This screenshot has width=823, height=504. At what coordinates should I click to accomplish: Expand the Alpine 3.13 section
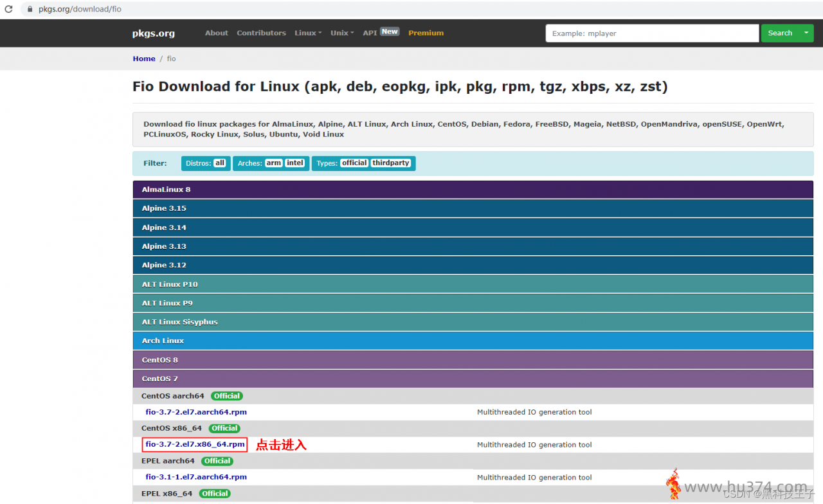tap(473, 246)
